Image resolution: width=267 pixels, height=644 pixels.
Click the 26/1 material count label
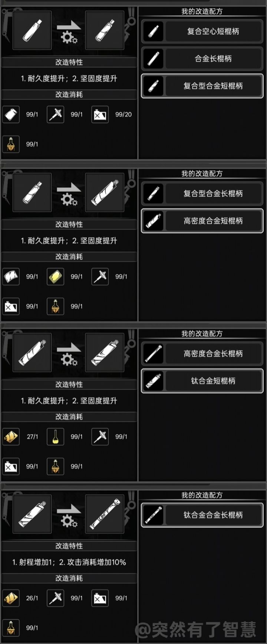pos(32,598)
